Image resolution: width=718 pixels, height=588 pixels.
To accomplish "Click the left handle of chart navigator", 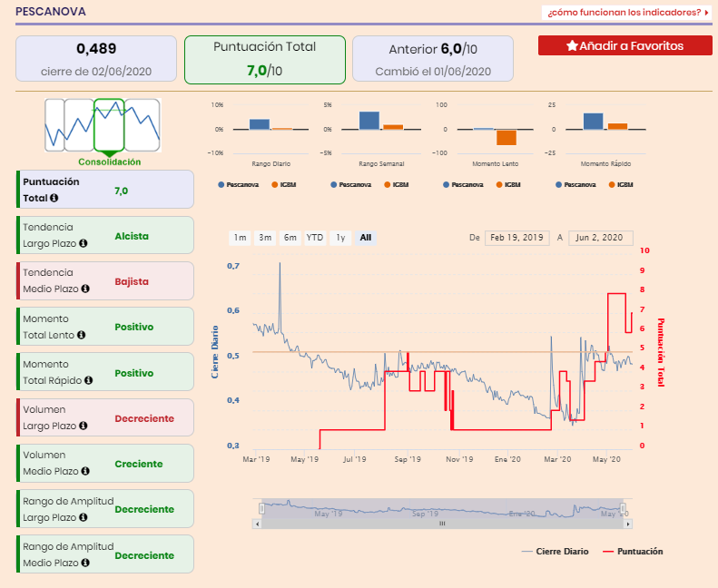I will pyautogui.click(x=261, y=508).
